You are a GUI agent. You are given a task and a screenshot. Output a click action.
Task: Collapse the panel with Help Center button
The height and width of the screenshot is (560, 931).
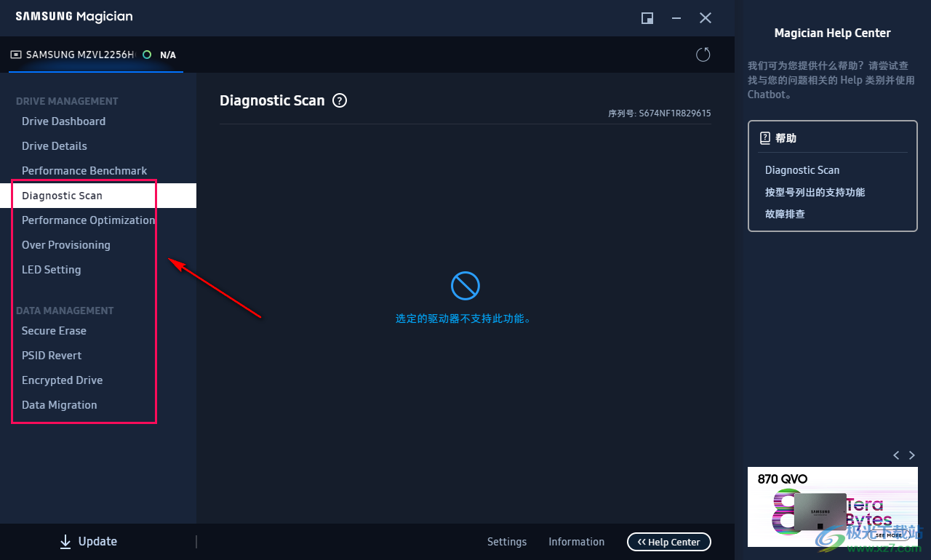669,542
